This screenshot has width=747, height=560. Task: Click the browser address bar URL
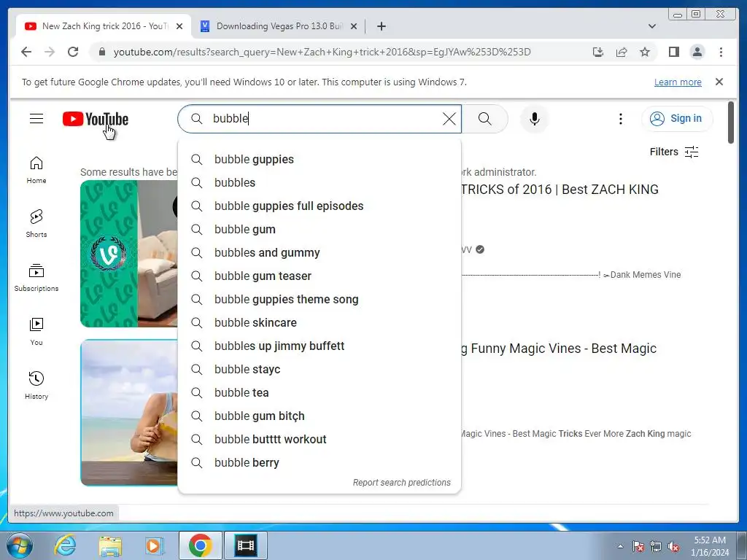pyautogui.click(x=322, y=52)
